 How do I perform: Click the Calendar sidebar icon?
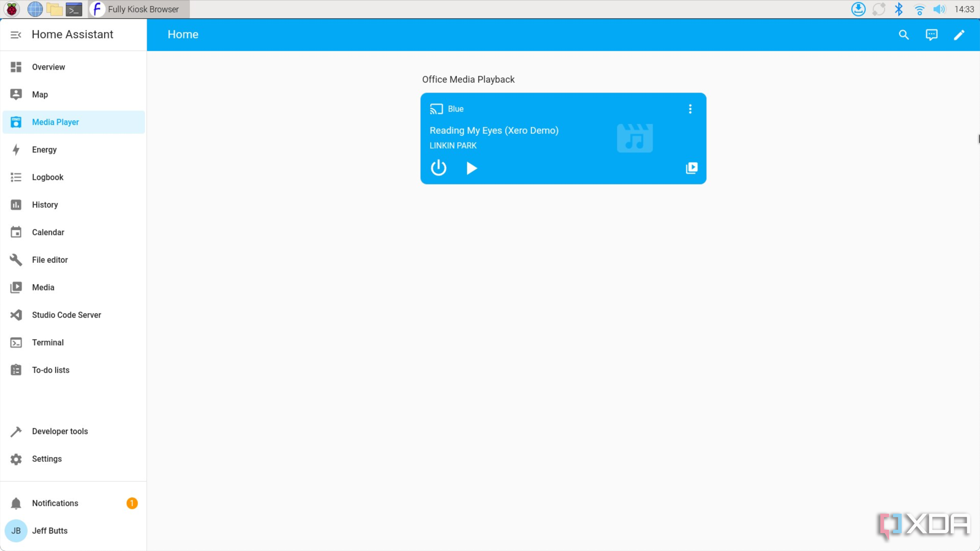coord(16,232)
